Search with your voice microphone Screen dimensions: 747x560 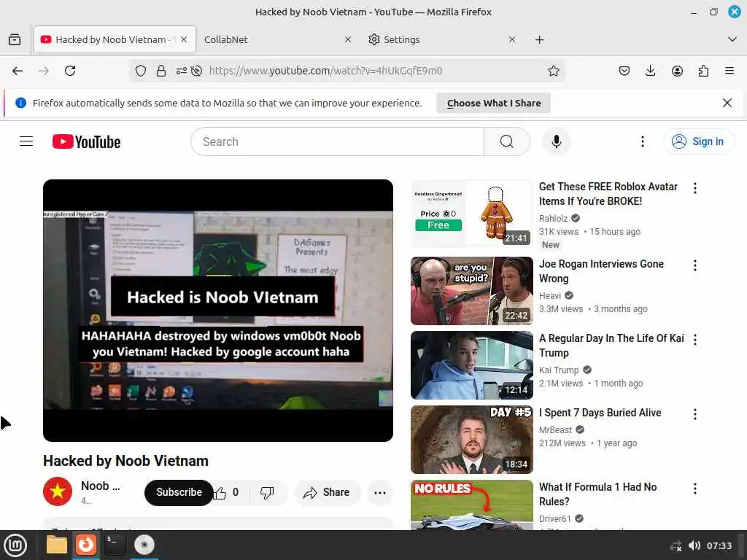[556, 141]
